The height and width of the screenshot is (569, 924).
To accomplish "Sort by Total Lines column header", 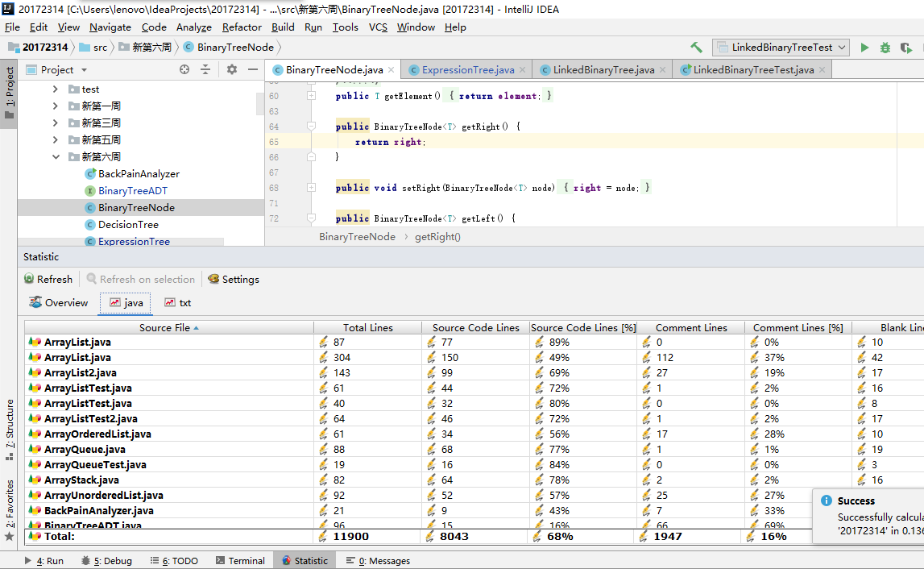I will [367, 327].
